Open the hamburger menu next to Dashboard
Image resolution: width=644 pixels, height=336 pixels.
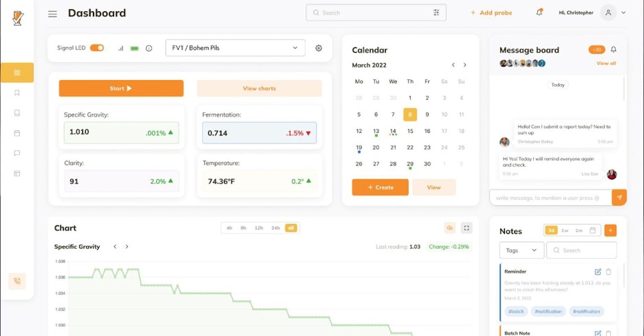53,14
